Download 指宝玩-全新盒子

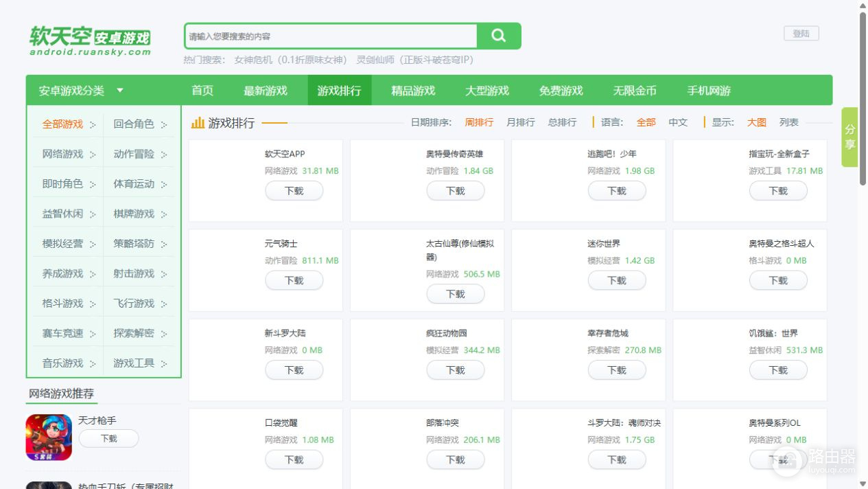click(778, 191)
